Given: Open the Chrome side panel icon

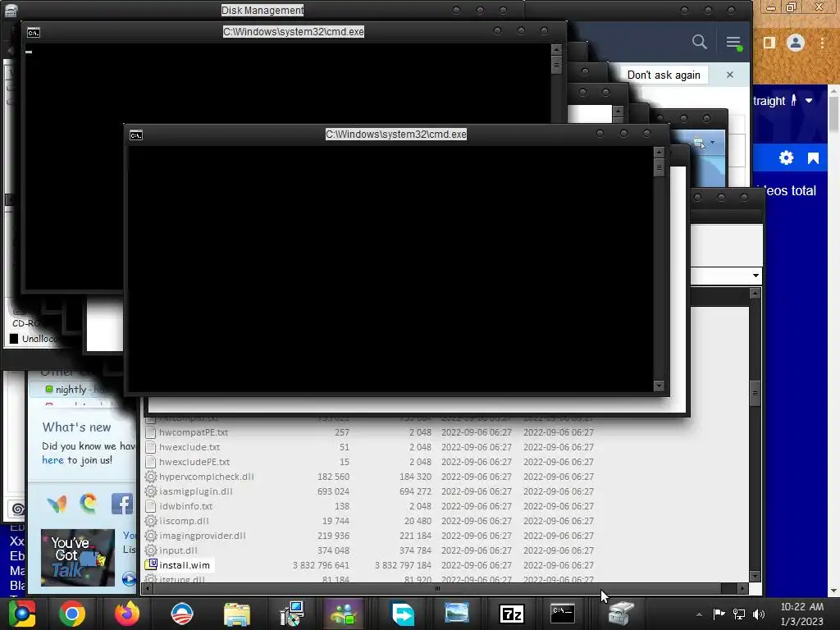Looking at the screenshot, I should 769,43.
